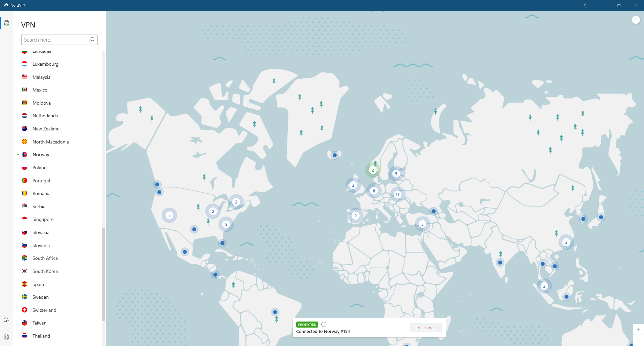The width and height of the screenshot is (644, 346).
Task: Select the Brazil server pin on map
Action: pyautogui.click(x=275, y=312)
